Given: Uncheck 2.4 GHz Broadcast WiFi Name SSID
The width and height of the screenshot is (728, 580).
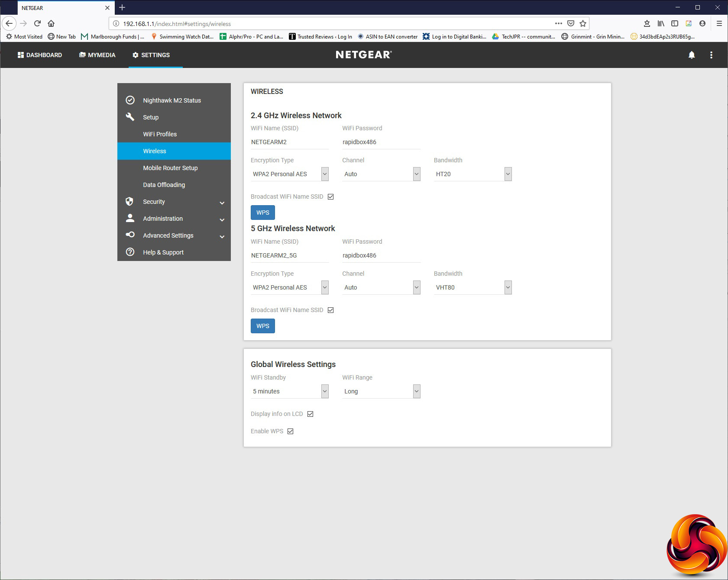Looking at the screenshot, I should click(x=331, y=197).
